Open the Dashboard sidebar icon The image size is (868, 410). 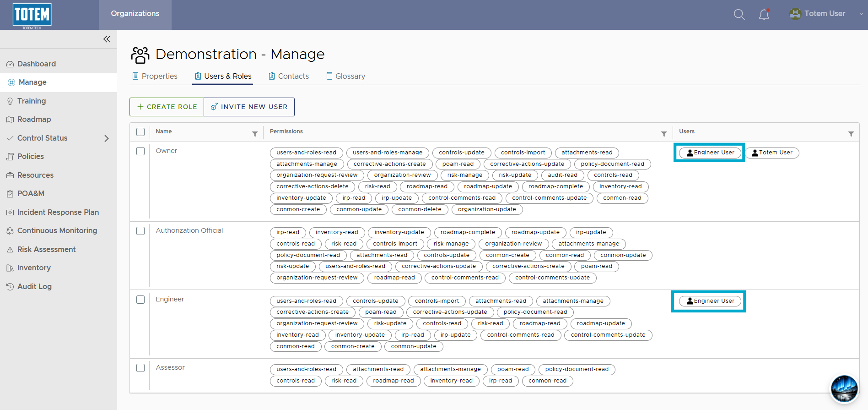point(10,64)
